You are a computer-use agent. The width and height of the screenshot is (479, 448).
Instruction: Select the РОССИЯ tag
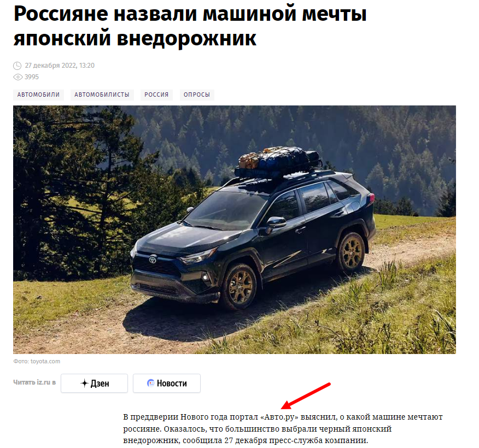click(x=156, y=95)
